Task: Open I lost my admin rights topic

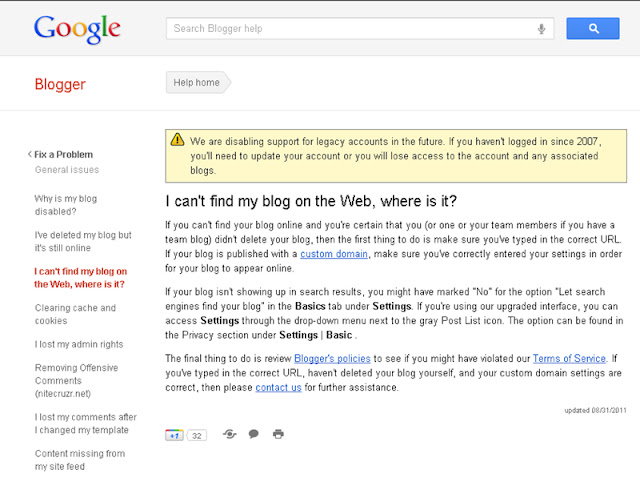Action: tap(79, 344)
